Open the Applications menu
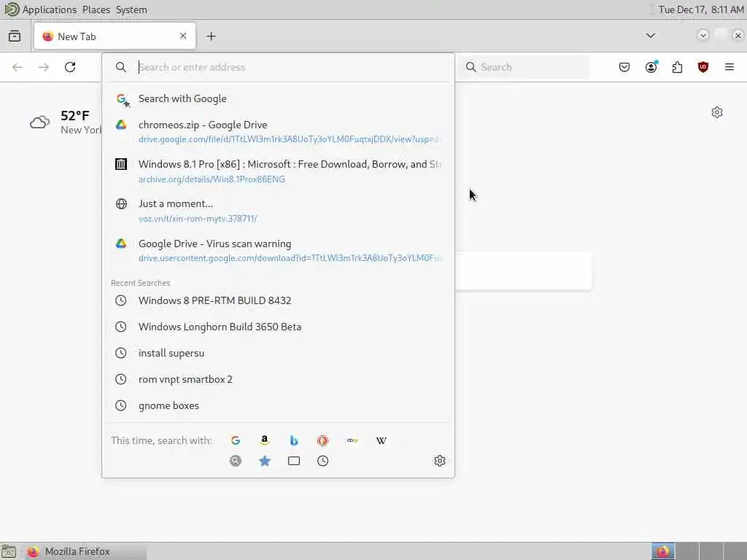 (49, 9)
